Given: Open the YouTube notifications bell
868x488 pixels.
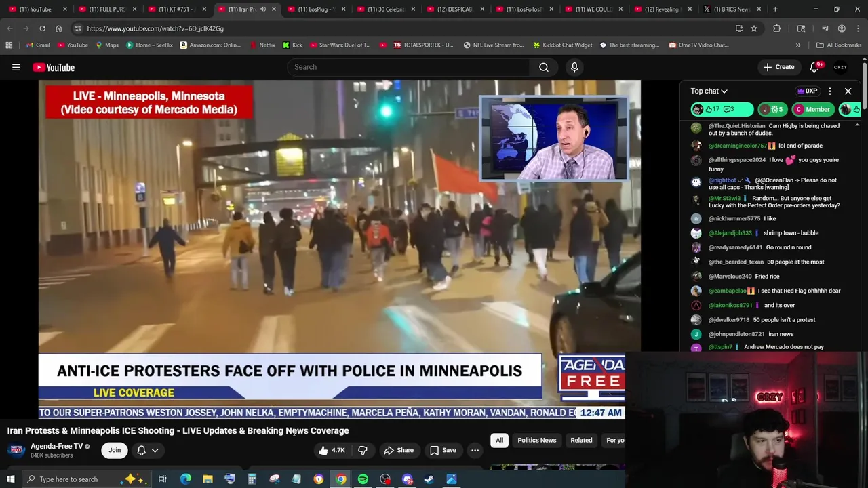Looking at the screenshot, I should 816,67.
